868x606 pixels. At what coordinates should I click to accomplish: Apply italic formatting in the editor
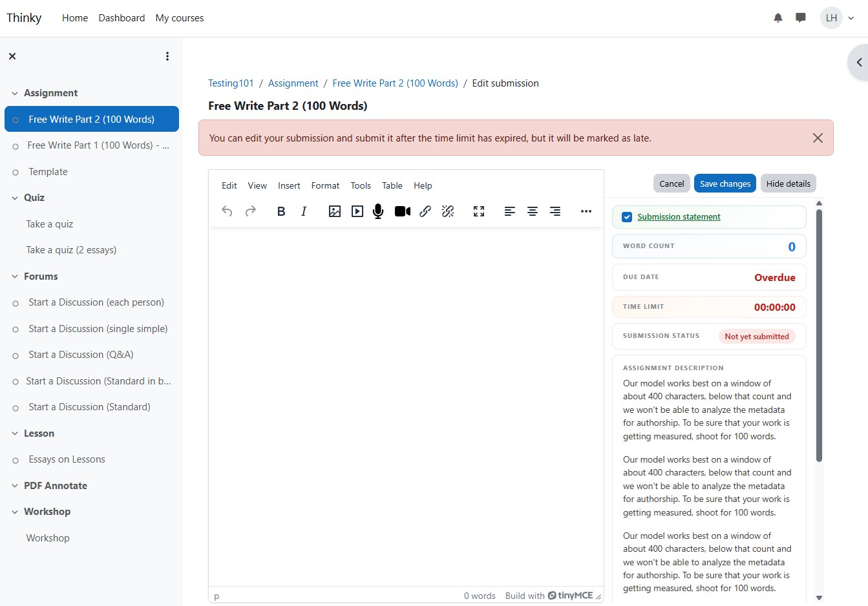[x=304, y=211]
